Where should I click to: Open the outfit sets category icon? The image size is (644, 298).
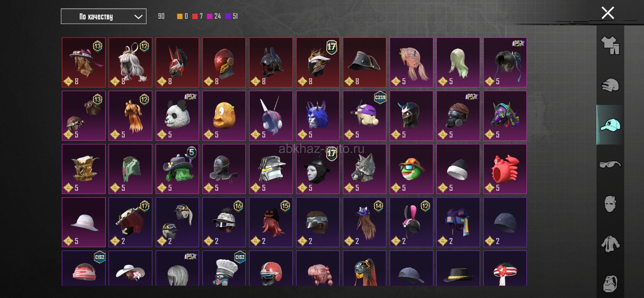pyautogui.click(x=610, y=45)
